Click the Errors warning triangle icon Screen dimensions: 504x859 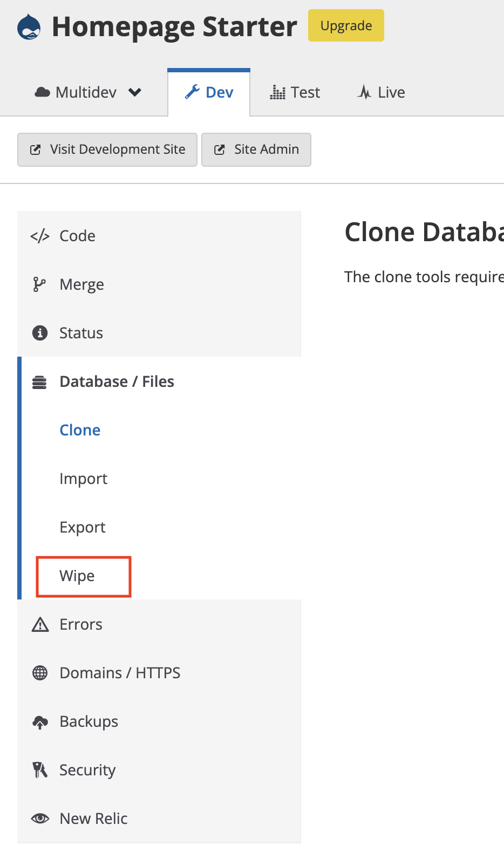coord(40,624)
